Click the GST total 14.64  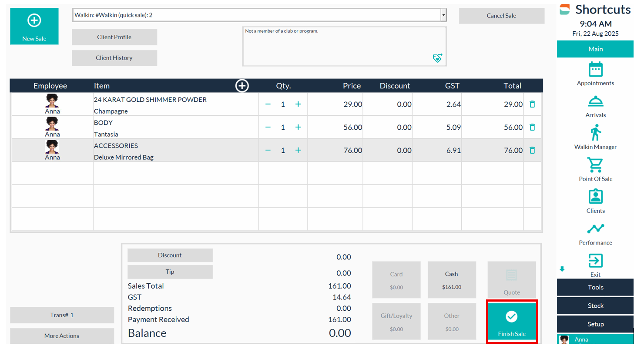[342, 297]
